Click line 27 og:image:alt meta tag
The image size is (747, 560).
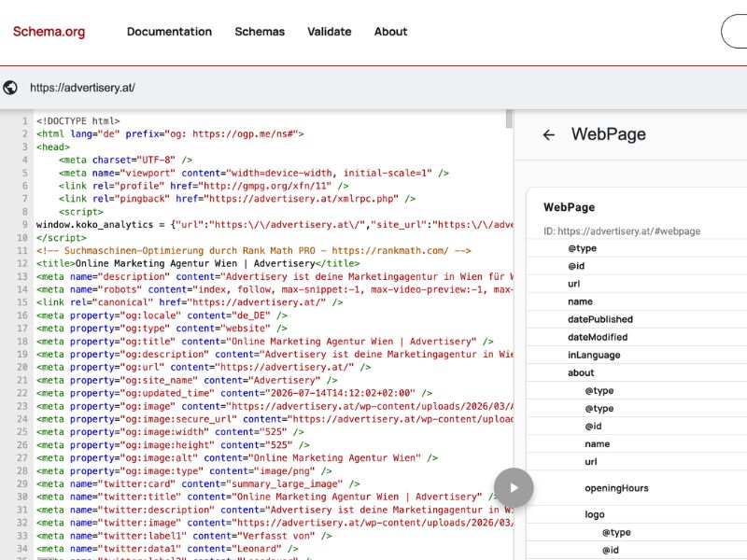[237, 457]
